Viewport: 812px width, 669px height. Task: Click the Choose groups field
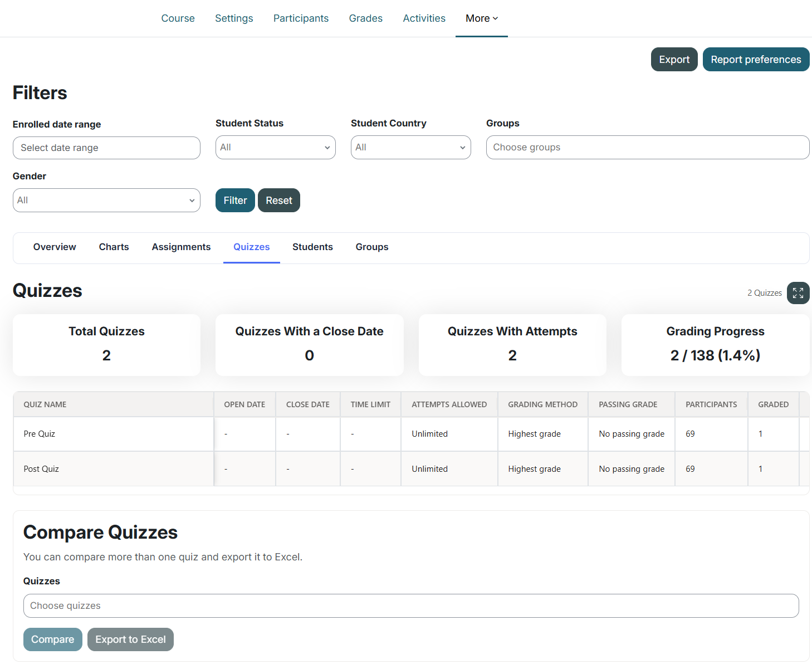(x=648, y=148)
